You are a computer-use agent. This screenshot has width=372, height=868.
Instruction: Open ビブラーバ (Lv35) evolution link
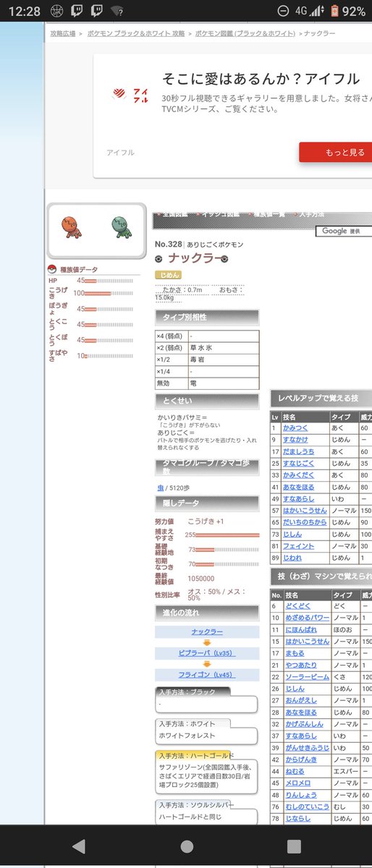tap(206, 653)
